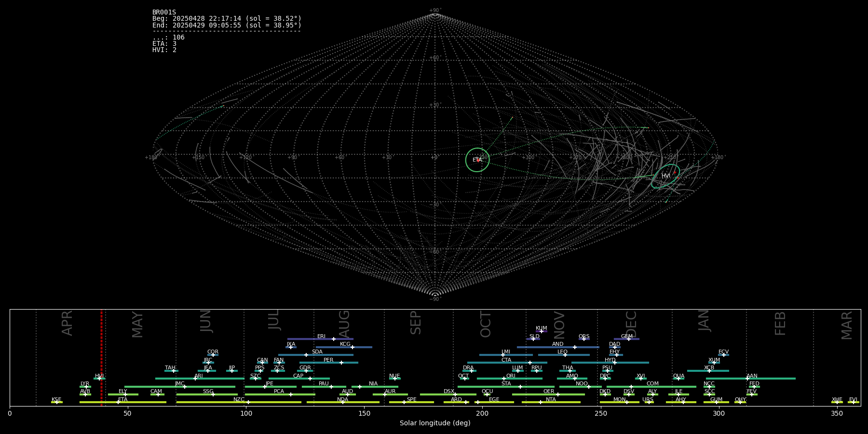This screenshot has width=868, height=434.
Task: Click the ORI shower bar
Action: pyautogui.click(x=510, y=379)
